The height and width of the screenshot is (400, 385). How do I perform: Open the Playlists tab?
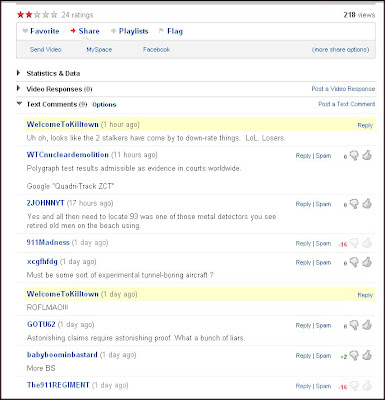pos(129,31)
